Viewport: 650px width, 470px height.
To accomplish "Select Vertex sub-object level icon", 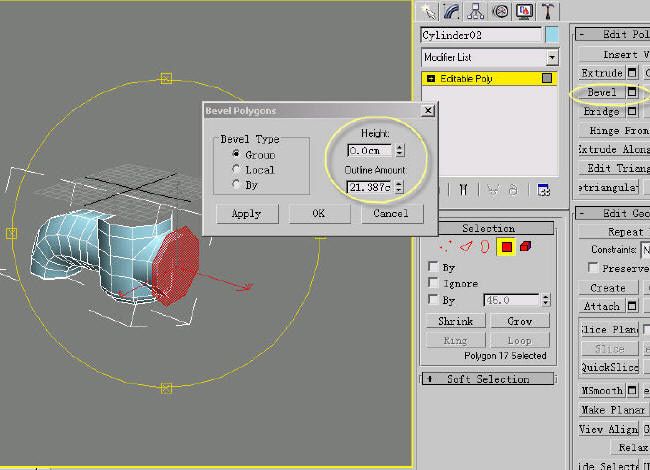I will click(x=446, y=247).
